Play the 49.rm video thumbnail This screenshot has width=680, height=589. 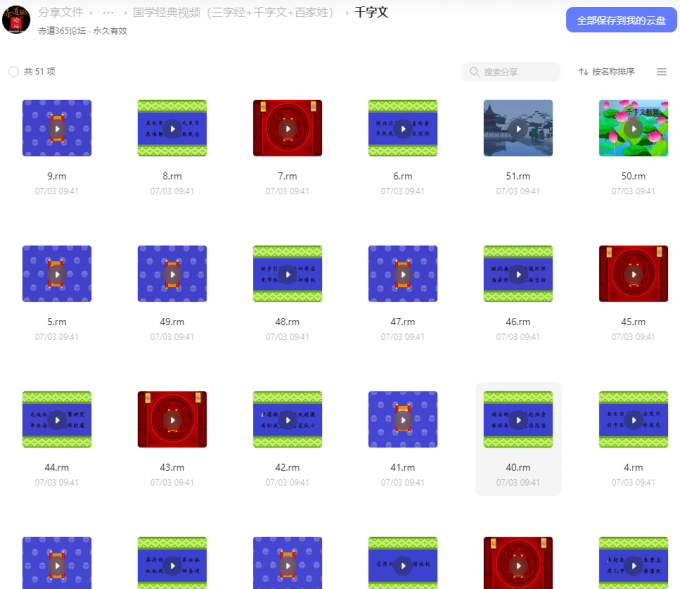(172, 274)
